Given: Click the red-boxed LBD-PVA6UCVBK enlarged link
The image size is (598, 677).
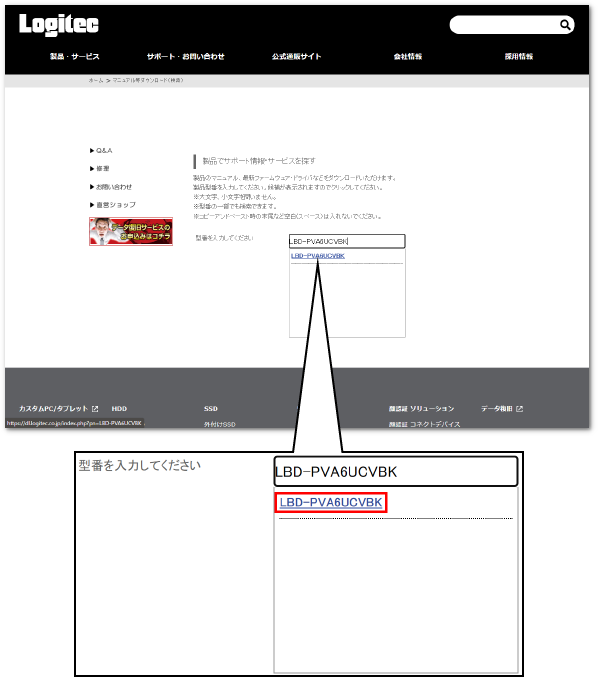Looking at the screenshot, I should point(331,502).
